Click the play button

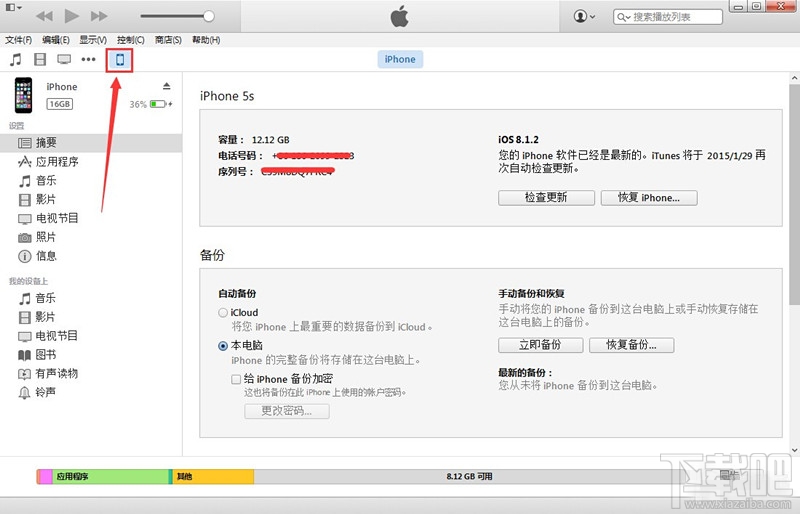(71, 16)
